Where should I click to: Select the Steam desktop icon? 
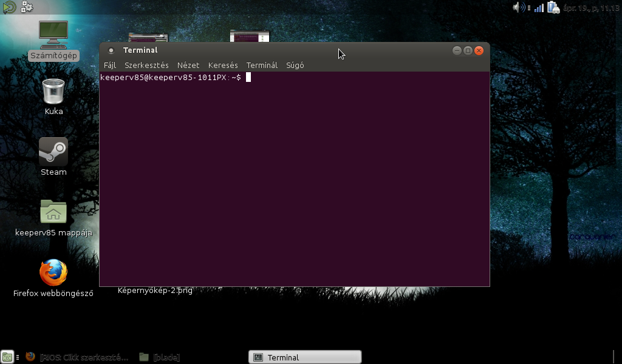pyautogui.click(x=53, y=157)
